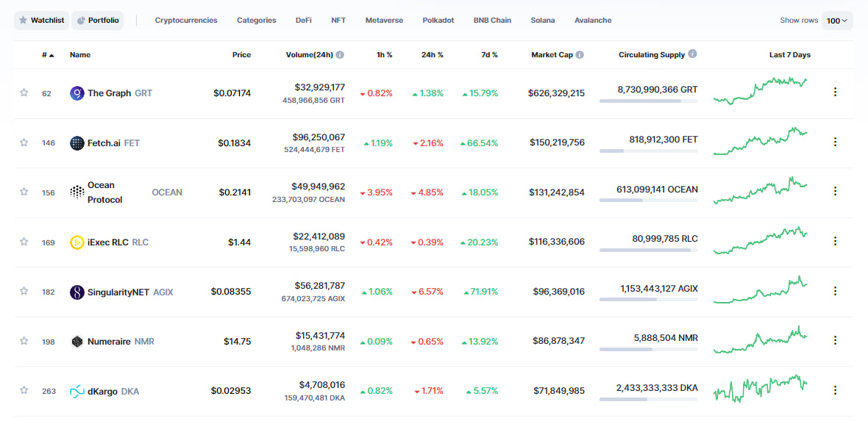Click the Market Cap info icon
Viewport: 868px width, 421px height.
coord(580,55)
